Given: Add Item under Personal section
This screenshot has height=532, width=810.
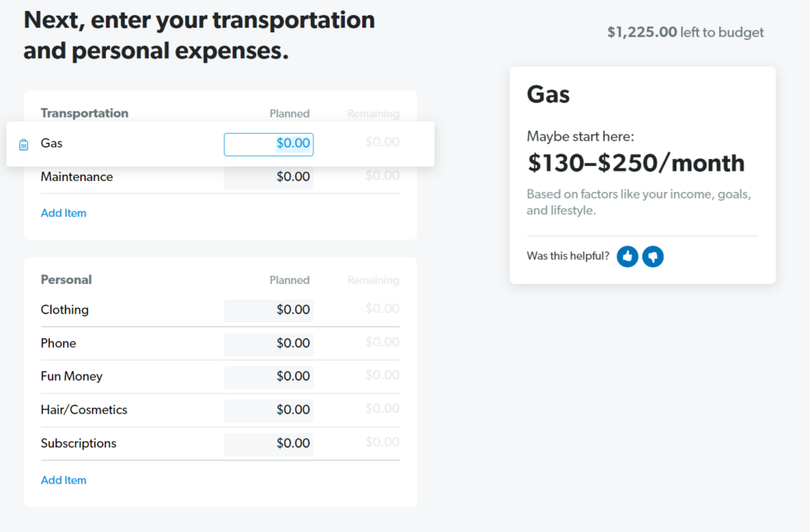Looking at the screenshot, I should tap(63, 480).
